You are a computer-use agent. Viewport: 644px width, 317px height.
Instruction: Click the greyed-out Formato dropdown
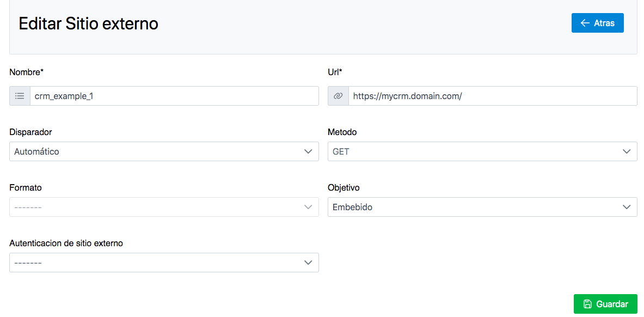(x=164, y=207)
